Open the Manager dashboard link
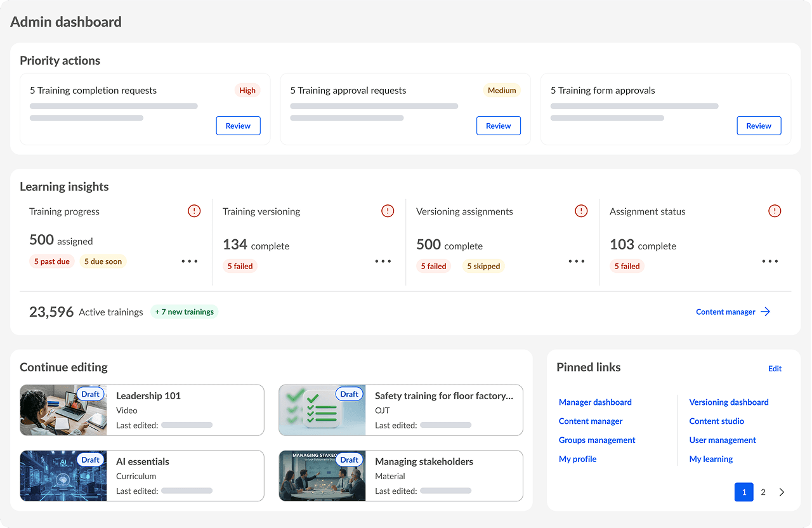The width and height of the screenshot is (812, 528). coord(594,402)
